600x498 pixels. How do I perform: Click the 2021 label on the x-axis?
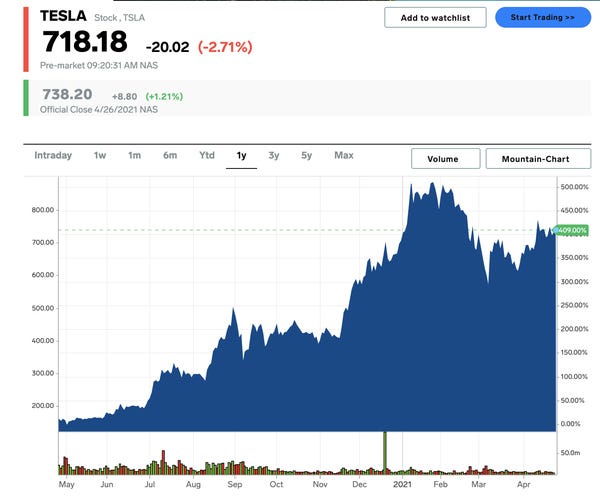[x=402, y=484]
